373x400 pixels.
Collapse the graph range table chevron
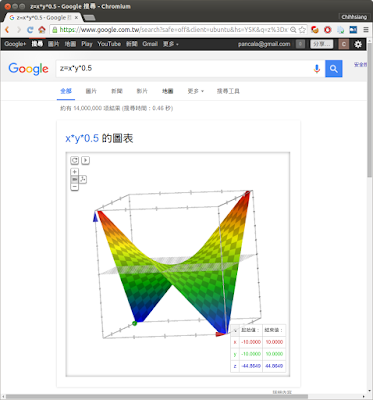click(x=235, y=330)
